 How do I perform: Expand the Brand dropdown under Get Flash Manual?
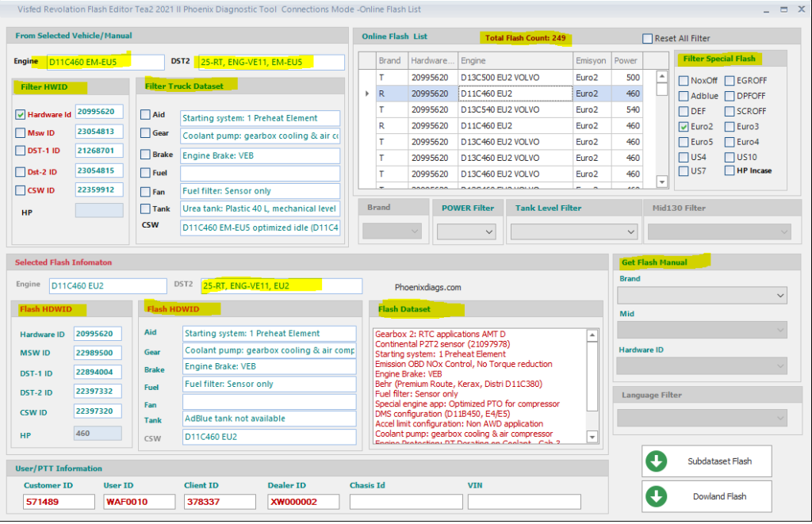point(703,296)
